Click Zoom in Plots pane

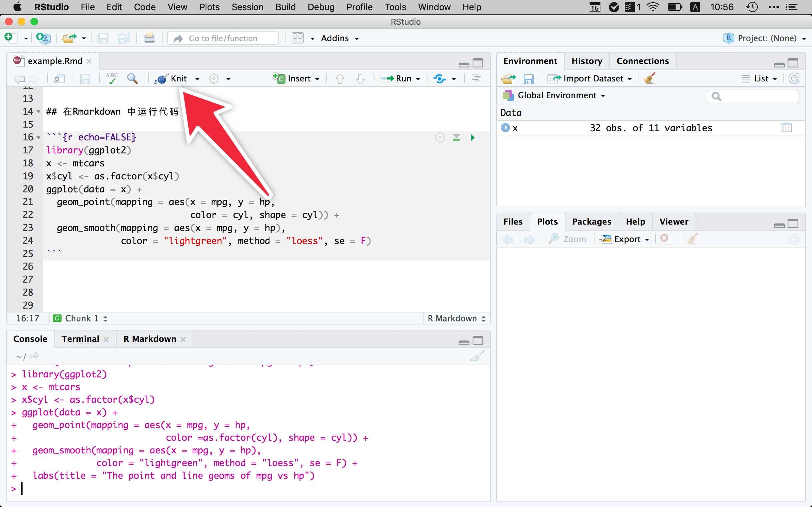click(567, 239)
